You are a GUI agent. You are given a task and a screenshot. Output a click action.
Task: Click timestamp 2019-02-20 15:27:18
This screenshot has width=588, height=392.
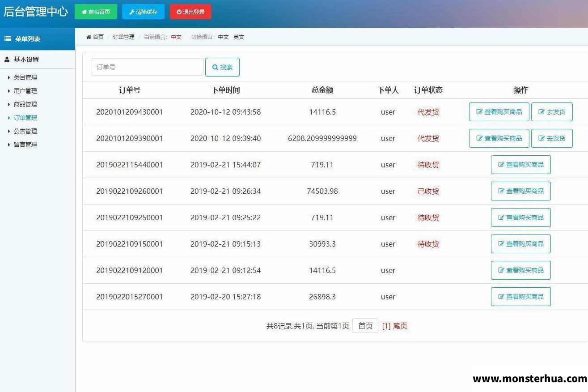(x=225, y=297)
